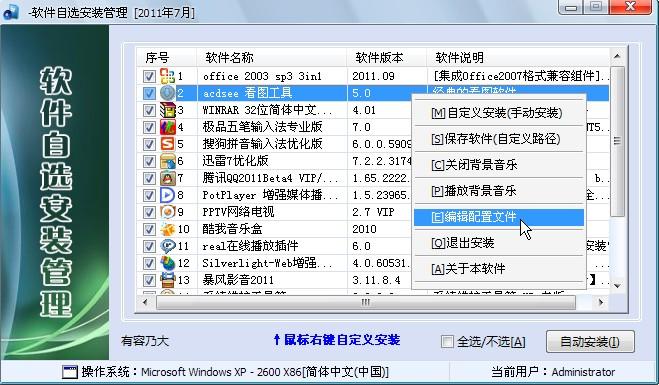Click the vertical scrollbar up arrow
The image size is (659, 385).
(x=617, y=56)
